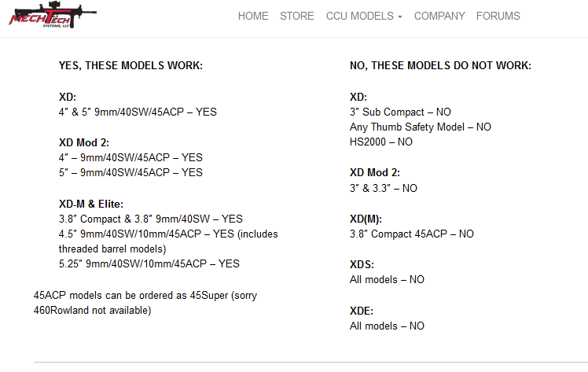Click the "XD:" heading in NO column
Image resolution: width=588 pixels, height=372 pixels.
(x=358, y=97)
